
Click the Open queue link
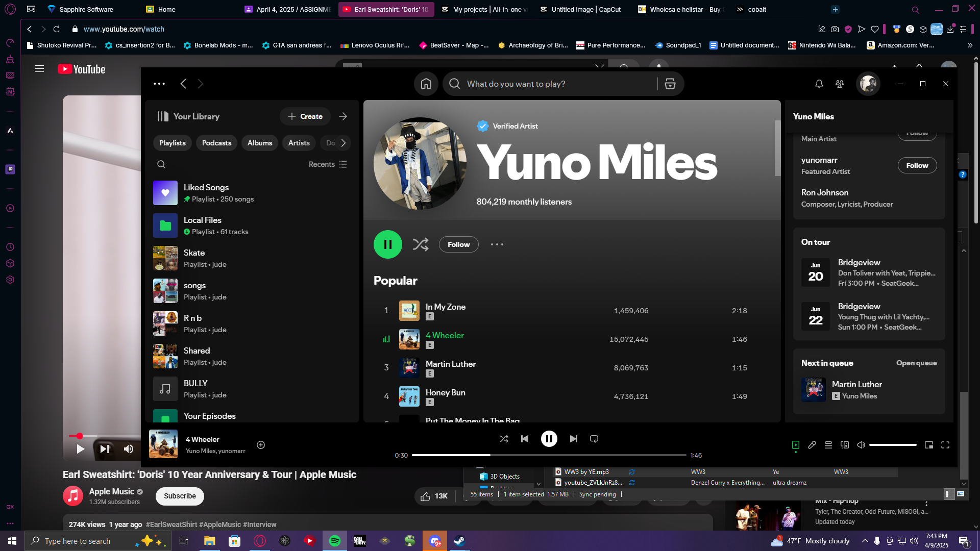click(917, 363)
